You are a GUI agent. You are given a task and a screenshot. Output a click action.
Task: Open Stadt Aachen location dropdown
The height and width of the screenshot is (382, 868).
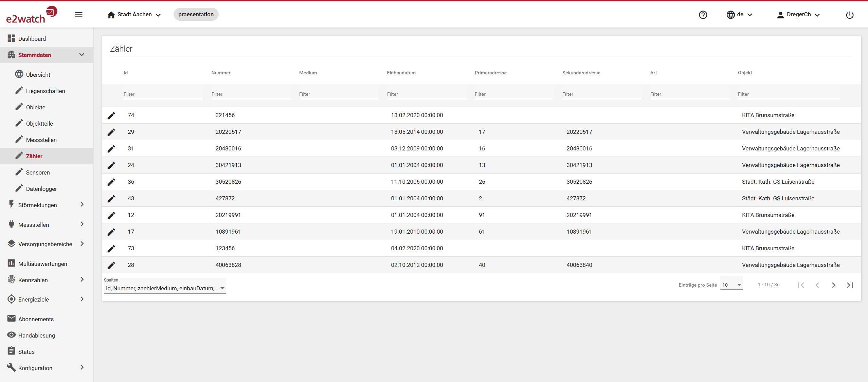[134, 15]
